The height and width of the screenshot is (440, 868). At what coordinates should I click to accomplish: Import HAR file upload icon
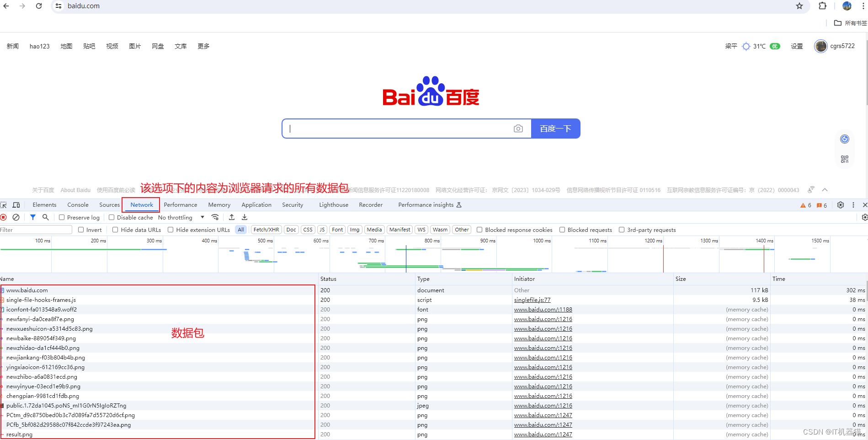click(232, 217)
